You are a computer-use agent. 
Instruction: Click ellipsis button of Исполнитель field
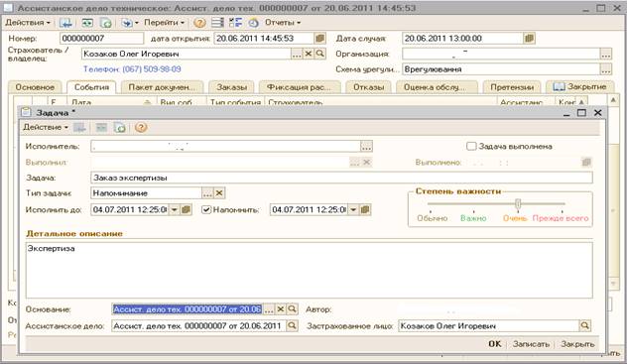coord(366,146)
